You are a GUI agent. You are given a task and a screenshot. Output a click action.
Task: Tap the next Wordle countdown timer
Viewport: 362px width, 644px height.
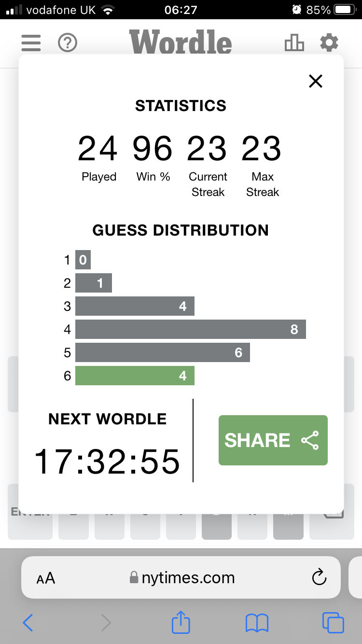[x=107, y=462]
